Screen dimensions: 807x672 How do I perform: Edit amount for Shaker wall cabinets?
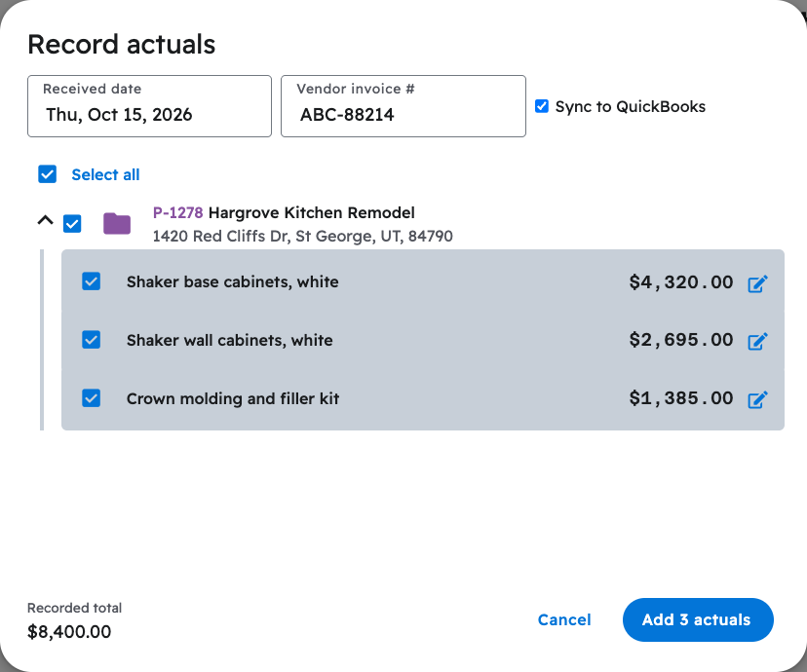[x=757, y=341]
